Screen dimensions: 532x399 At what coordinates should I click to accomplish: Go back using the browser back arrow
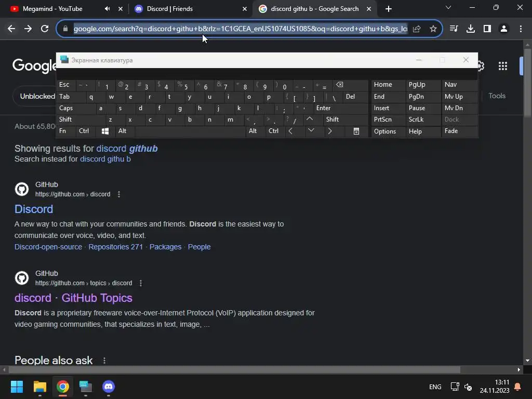pyautogui.click(x=11, y=29)
